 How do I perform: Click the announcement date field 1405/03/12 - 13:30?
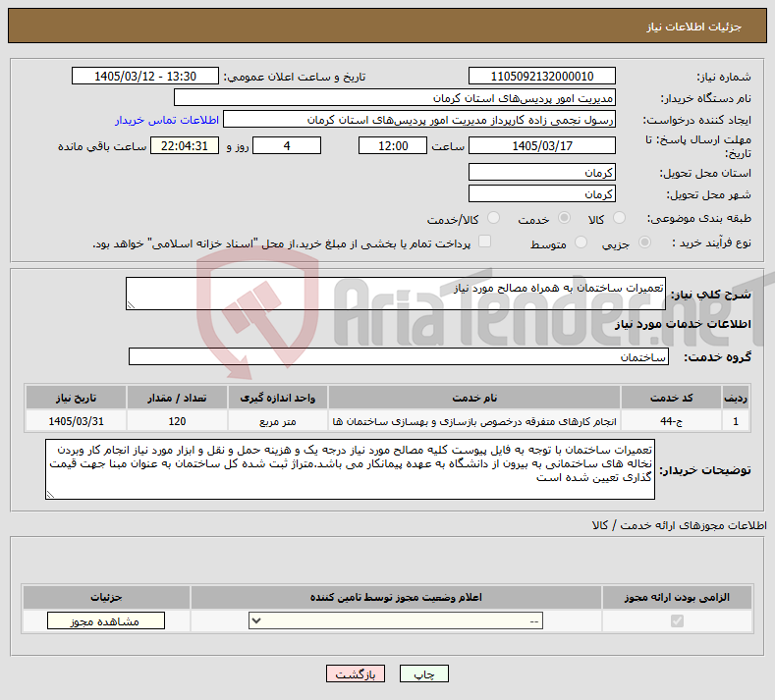pos(144,76)
